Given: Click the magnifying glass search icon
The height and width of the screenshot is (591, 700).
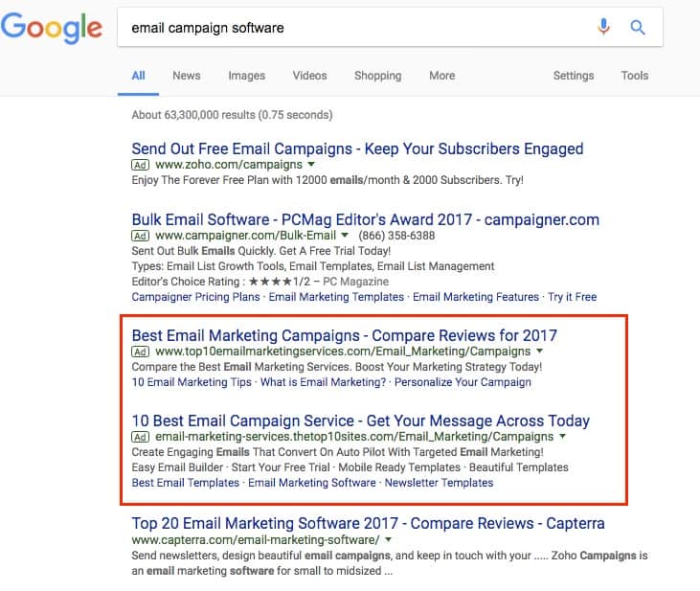Looking at the screenshot, I should pos(638,28).
